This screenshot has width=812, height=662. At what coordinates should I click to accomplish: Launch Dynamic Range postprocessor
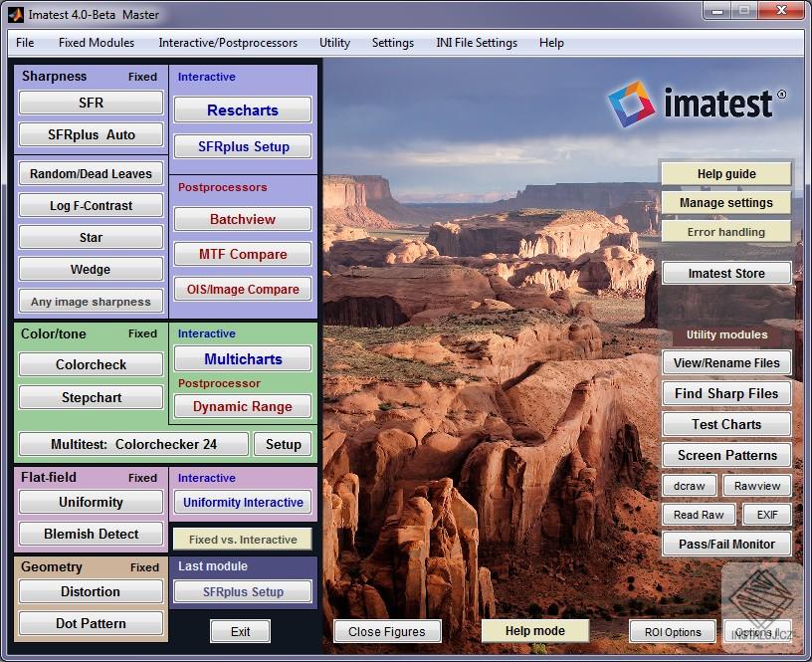tap(242, 406)
